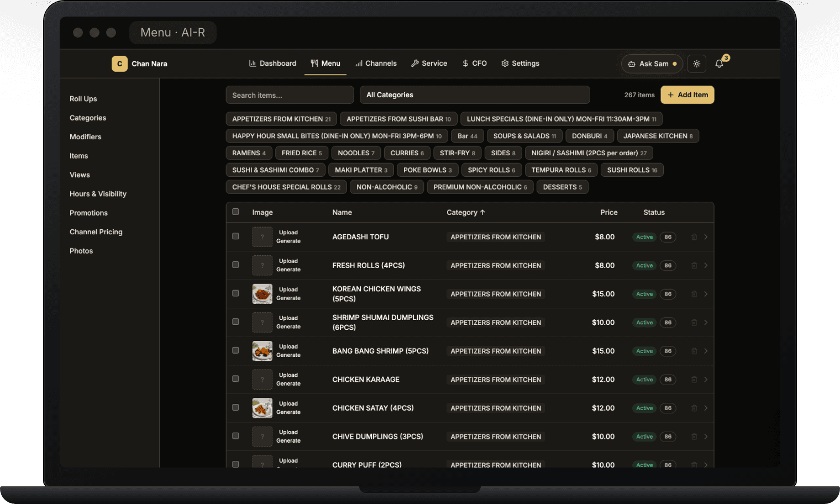
Task: Tick the select-all checkbox in table header
Action: pos(235,212)
